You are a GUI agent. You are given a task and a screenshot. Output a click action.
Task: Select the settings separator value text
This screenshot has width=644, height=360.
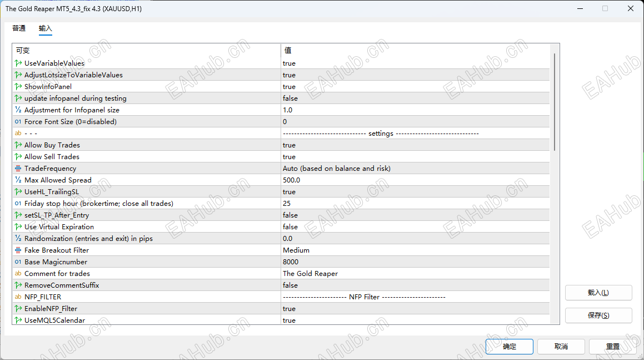point(381,134)
